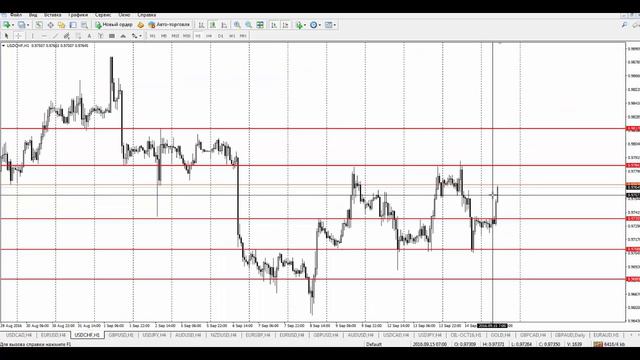Open the Data Window crosshair icon
640x360 pixels.
50,25
